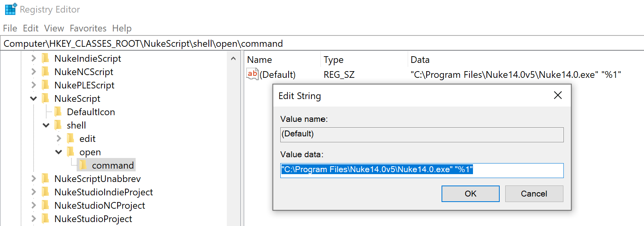Select the DefaultIcon tree label
The height and width of the screenshot is (226, 644).
[91, 112]
